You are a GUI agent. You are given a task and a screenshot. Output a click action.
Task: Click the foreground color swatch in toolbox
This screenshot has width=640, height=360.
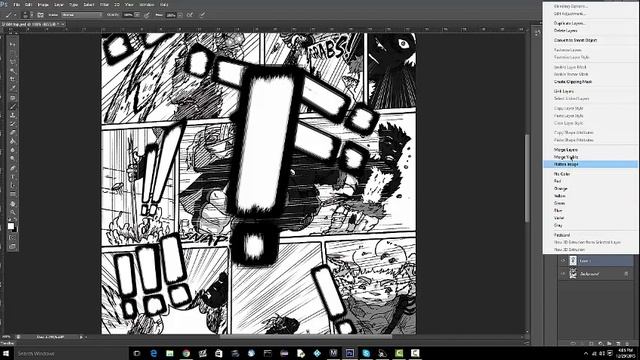[x=11, y=226]
